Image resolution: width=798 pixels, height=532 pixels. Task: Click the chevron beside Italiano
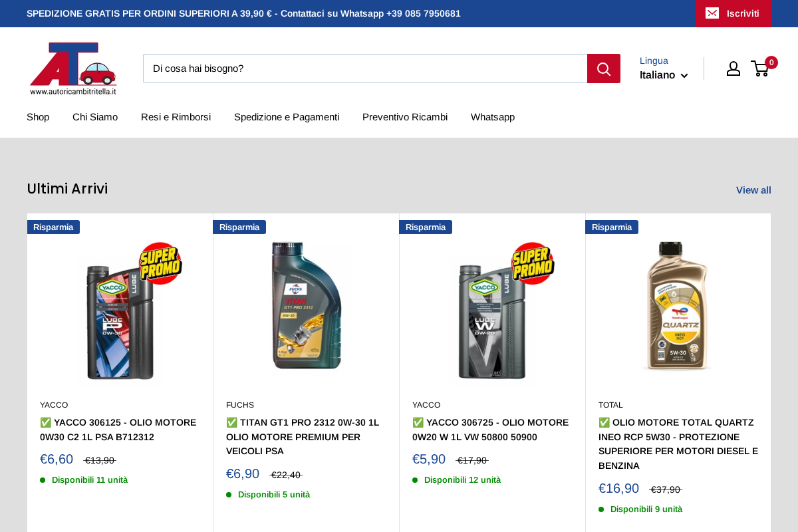tap(684, 76)
